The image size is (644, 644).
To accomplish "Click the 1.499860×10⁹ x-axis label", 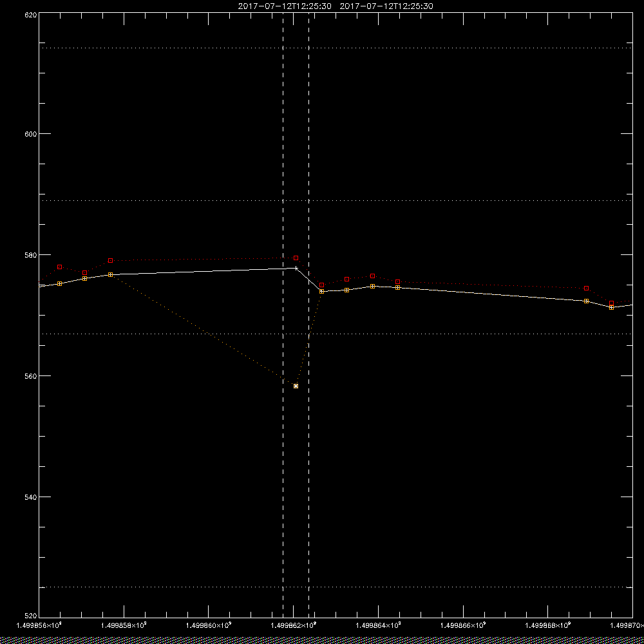I will point(209,625).
